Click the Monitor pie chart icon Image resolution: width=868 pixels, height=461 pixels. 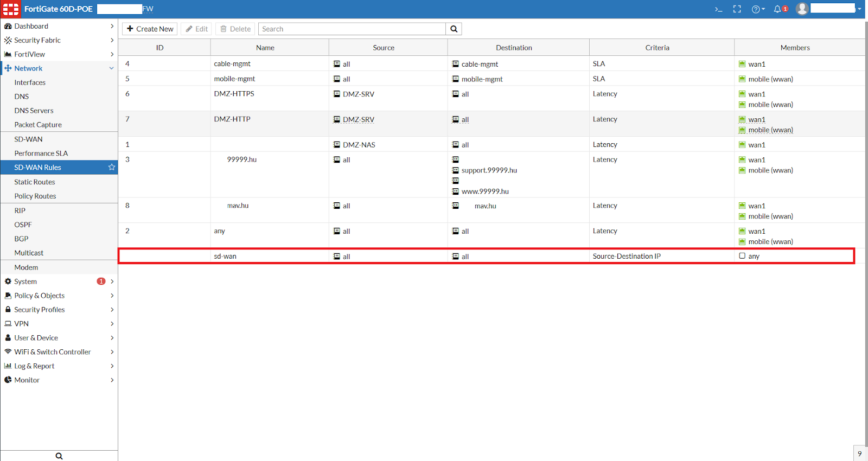(x=8, y=380)
